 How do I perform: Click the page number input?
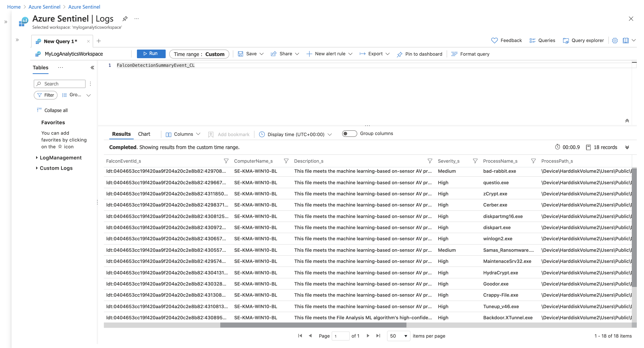[340, 336]
